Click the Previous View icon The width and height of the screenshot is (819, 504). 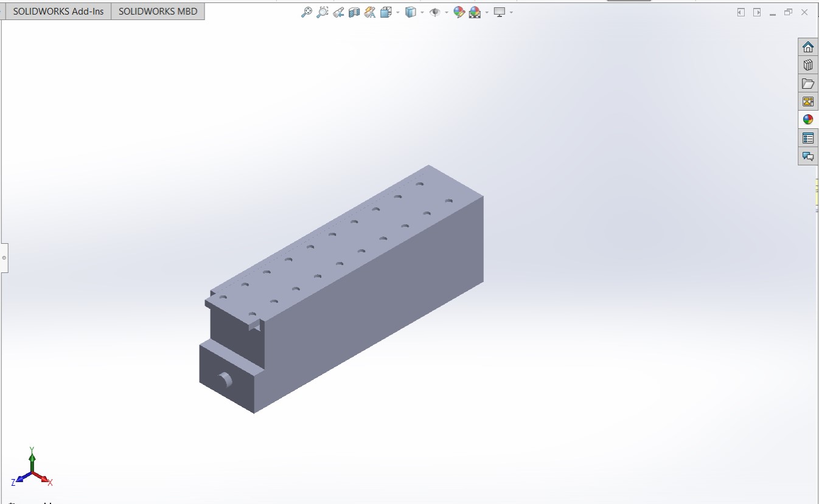pos(339,12)
